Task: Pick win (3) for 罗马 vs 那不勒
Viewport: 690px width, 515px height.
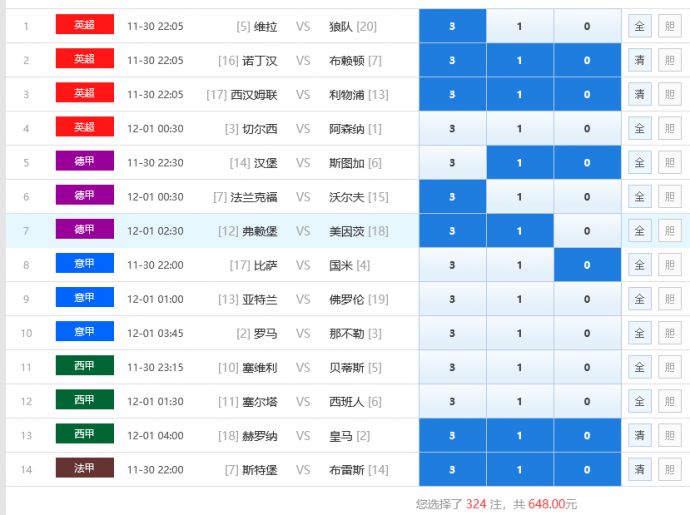Action: pos(452,333)
